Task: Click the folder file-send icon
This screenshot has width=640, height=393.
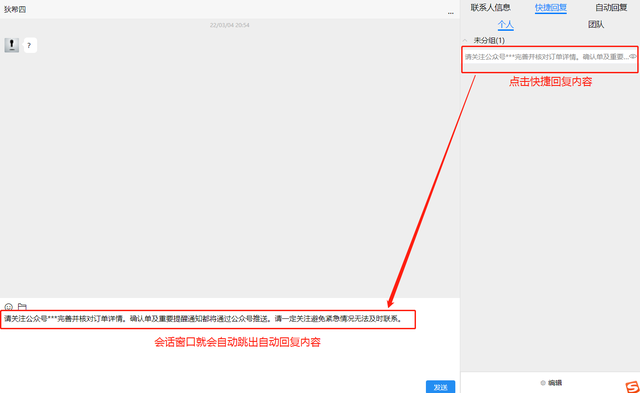Action: (x=22, y=306)
